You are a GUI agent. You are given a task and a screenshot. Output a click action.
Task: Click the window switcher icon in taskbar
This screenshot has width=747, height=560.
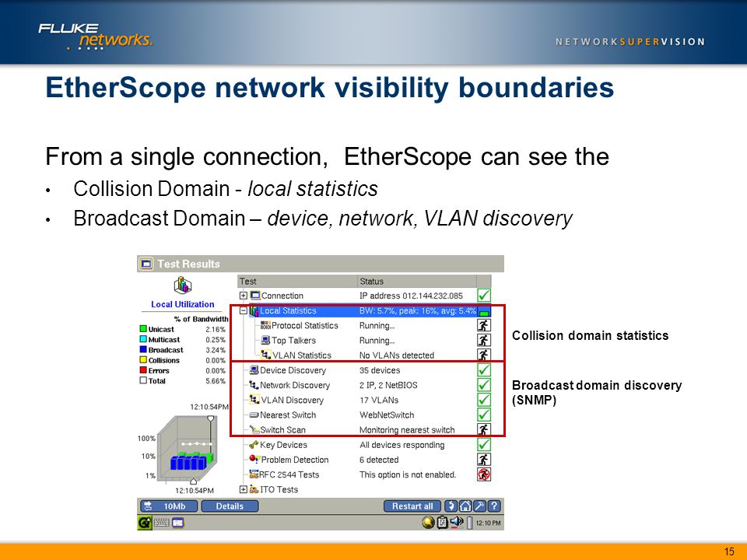click(x=177, y=523)
